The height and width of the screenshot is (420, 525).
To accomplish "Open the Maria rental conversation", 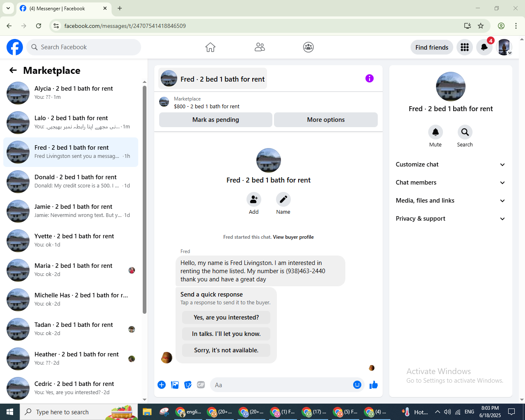I will coord(71,270).
